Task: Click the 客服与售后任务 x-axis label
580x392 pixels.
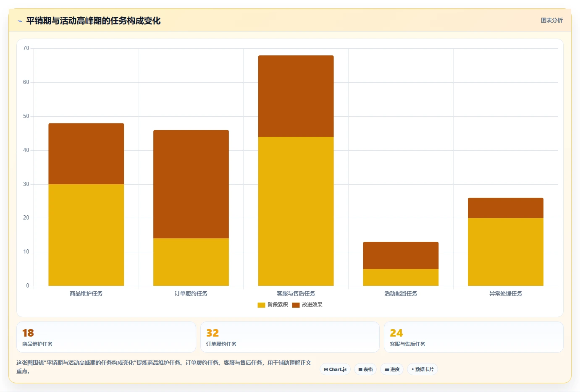Action: [296, 293]
